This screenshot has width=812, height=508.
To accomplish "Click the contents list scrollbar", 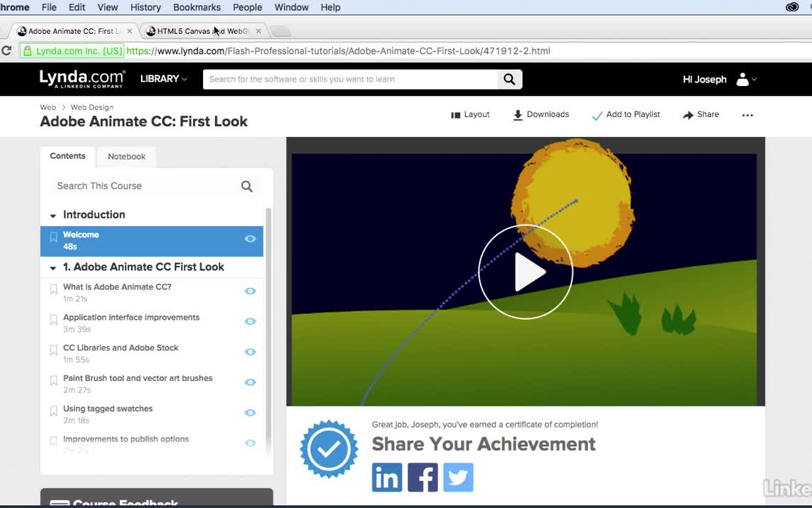I will [x=269, y=332].
